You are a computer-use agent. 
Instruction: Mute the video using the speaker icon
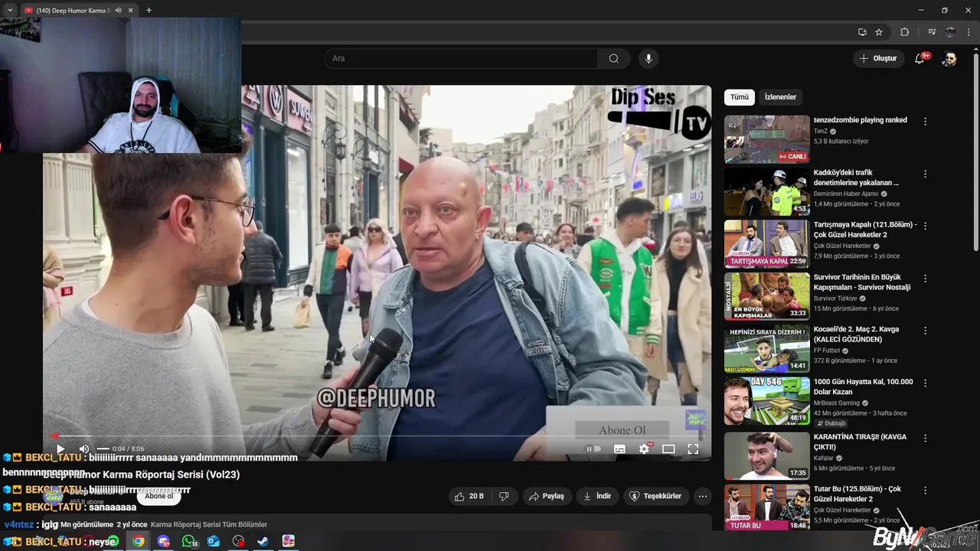click(84, 449)
